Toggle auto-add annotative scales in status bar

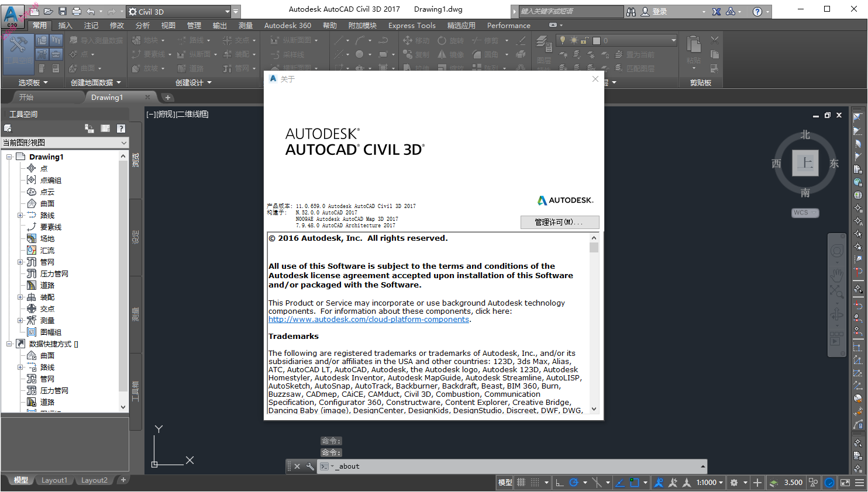(x=673, y=483)
